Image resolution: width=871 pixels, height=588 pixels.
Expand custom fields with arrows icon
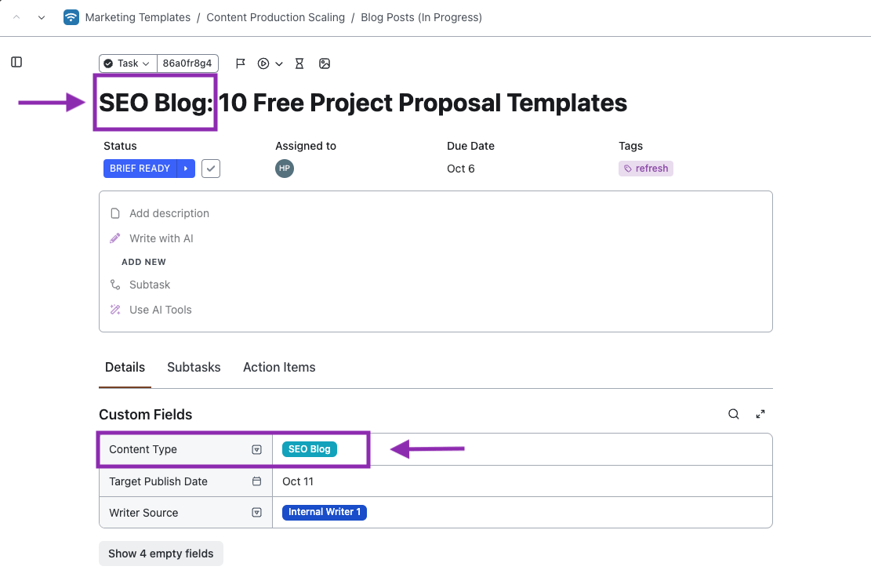click(760, 415)
